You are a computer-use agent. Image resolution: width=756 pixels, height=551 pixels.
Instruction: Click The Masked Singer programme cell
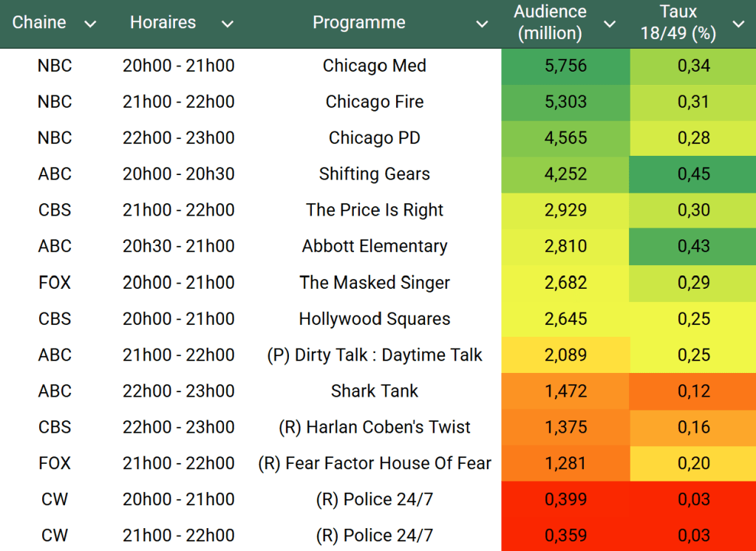click(x=374, y=283)
